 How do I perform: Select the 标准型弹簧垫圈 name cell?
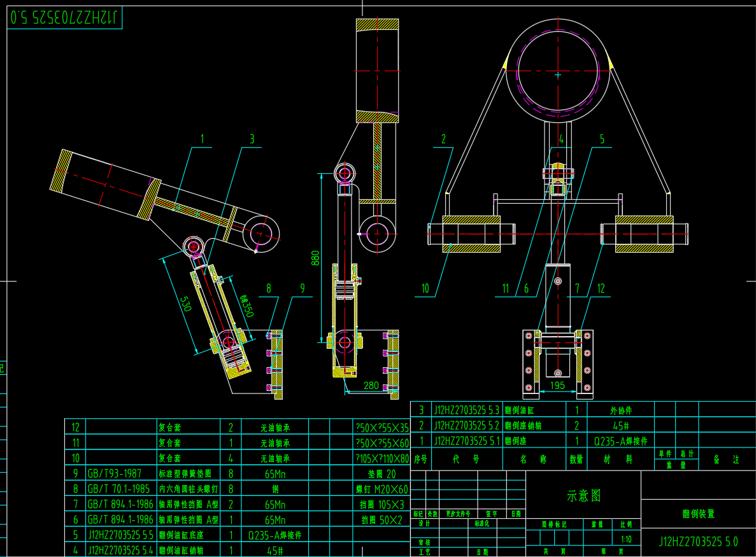point(185,474)
